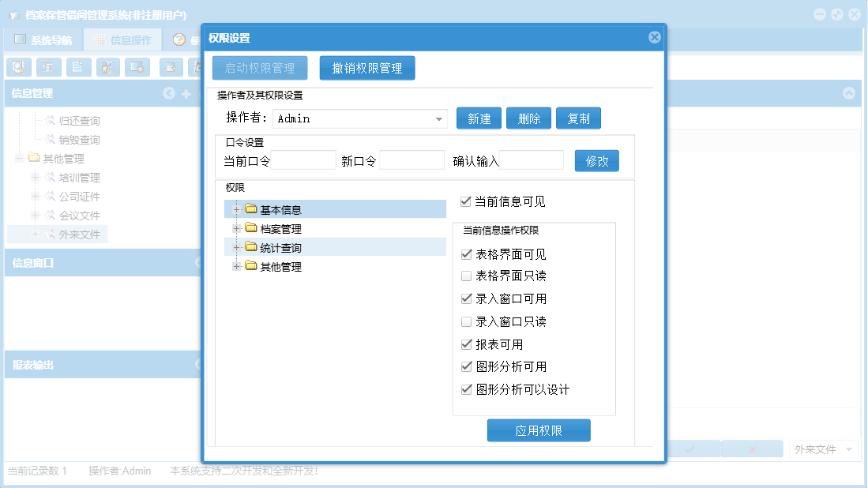This screenshot has height=488, width=868.
Task: Toggle 图形分析可以设计 checkbox
Action: click(466, 389)
